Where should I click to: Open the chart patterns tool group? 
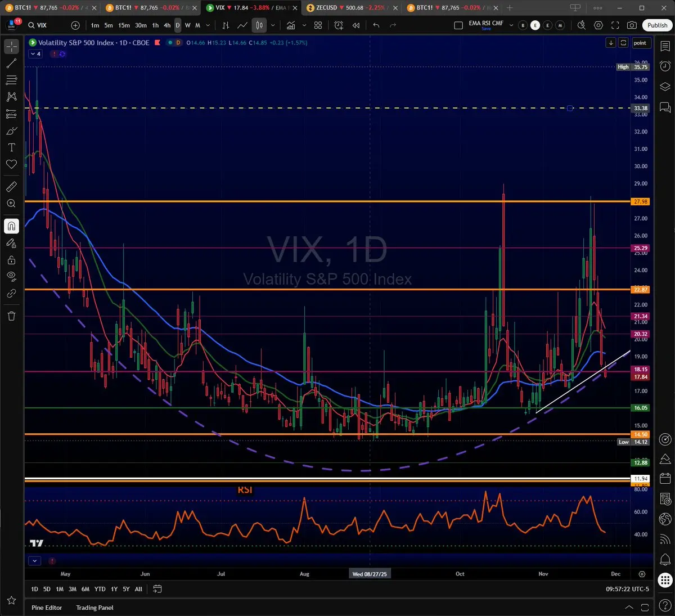click(x=11, y=97)
